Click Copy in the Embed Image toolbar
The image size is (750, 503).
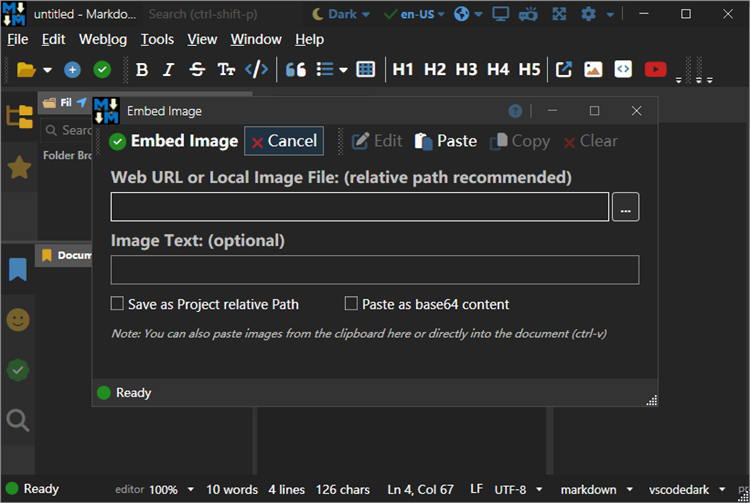click(x=520, y=141)
